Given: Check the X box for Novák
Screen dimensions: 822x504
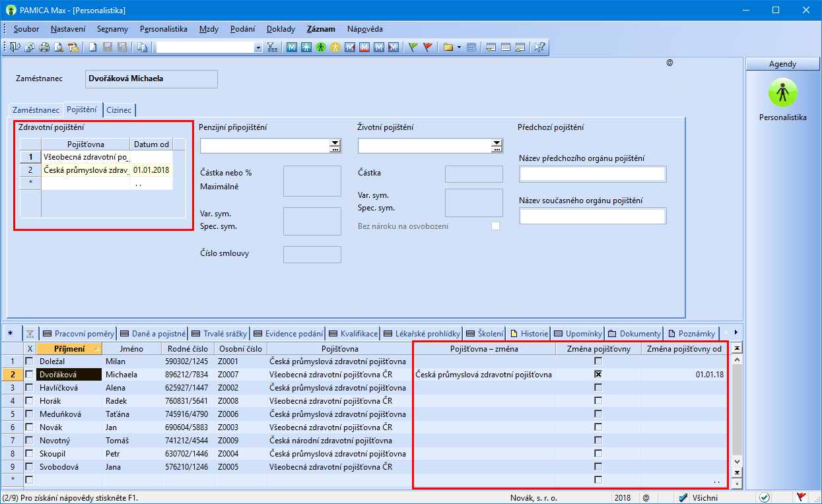Looking at the screenshot, I should [29, 427].
